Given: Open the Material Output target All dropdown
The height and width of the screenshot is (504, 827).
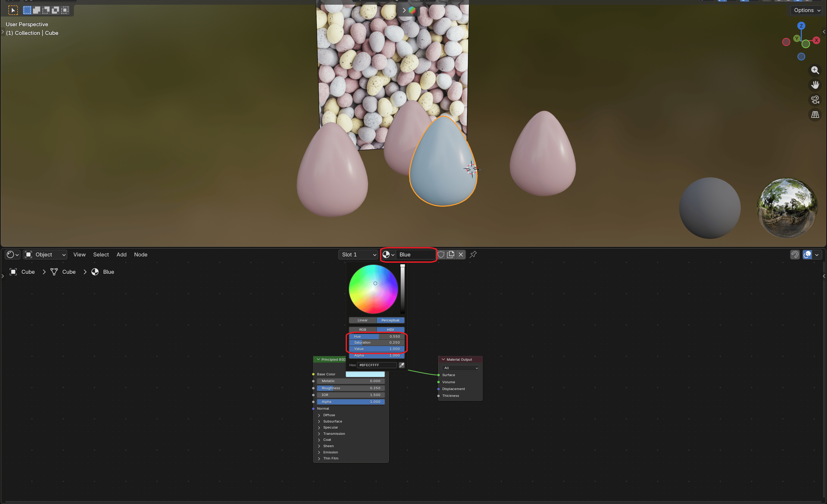Looking at the screenshot, I should click(x=460, y=368).
